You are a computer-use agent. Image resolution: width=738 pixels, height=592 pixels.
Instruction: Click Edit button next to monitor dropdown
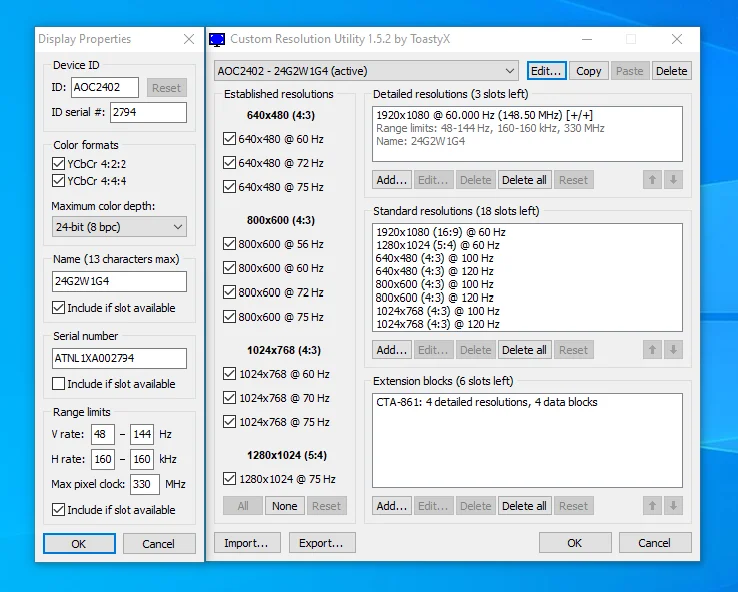click(546, 71)
